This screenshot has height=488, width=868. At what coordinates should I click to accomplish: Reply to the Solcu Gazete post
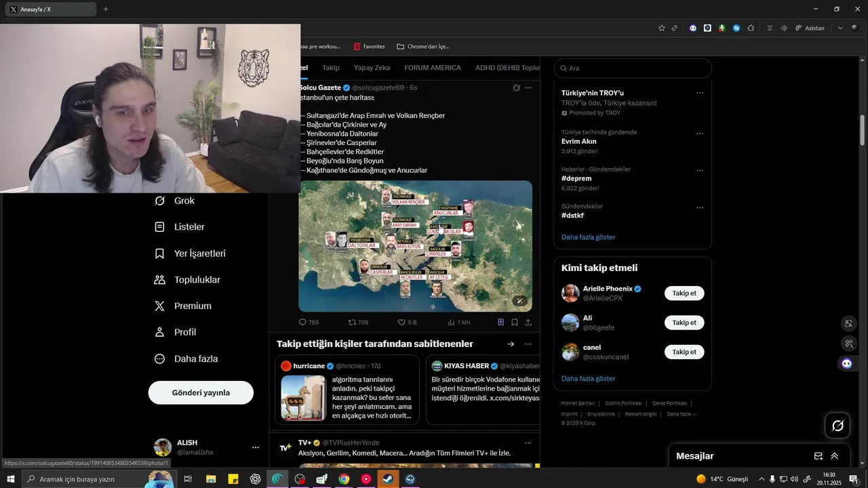pos(309,323)
